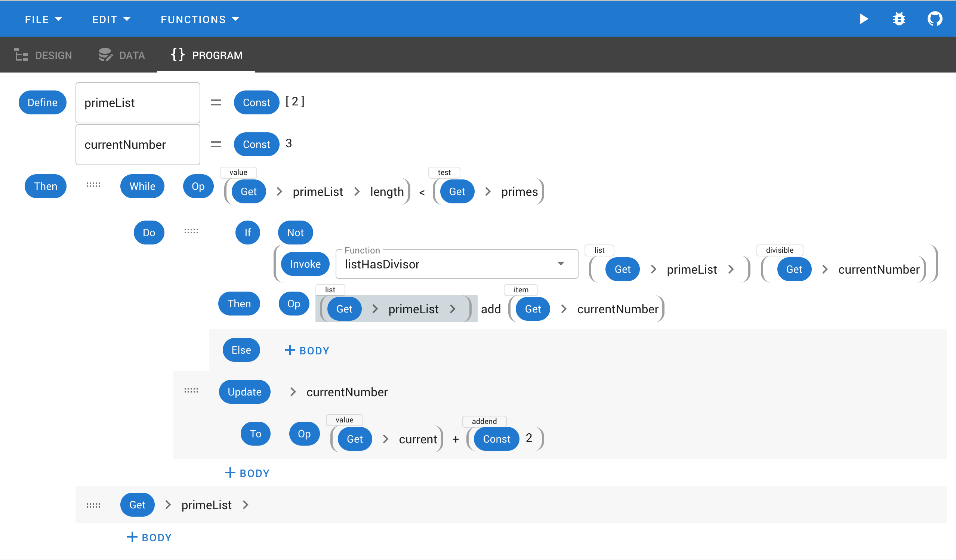
Task: Click the primeList variable name field
Action: click(x=138, y=103)
